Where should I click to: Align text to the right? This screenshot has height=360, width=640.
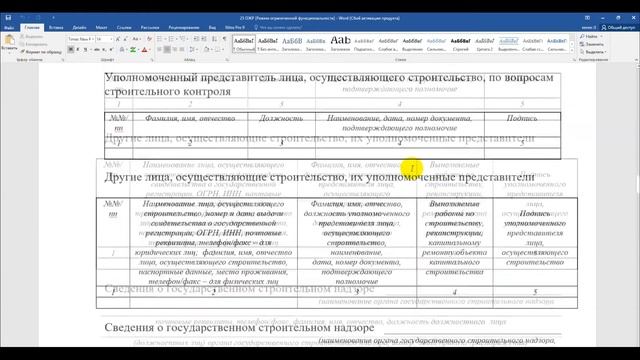pos(175,49)
